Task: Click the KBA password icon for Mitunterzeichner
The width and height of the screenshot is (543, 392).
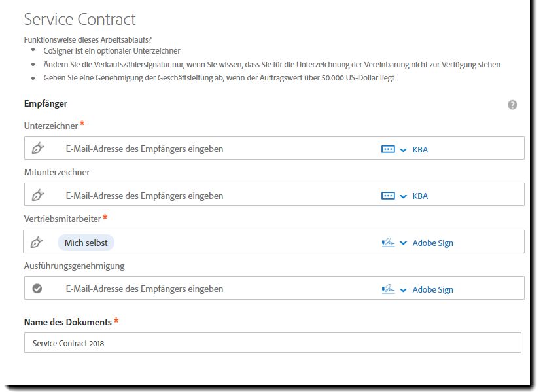Action: click(x=388, y=196)
